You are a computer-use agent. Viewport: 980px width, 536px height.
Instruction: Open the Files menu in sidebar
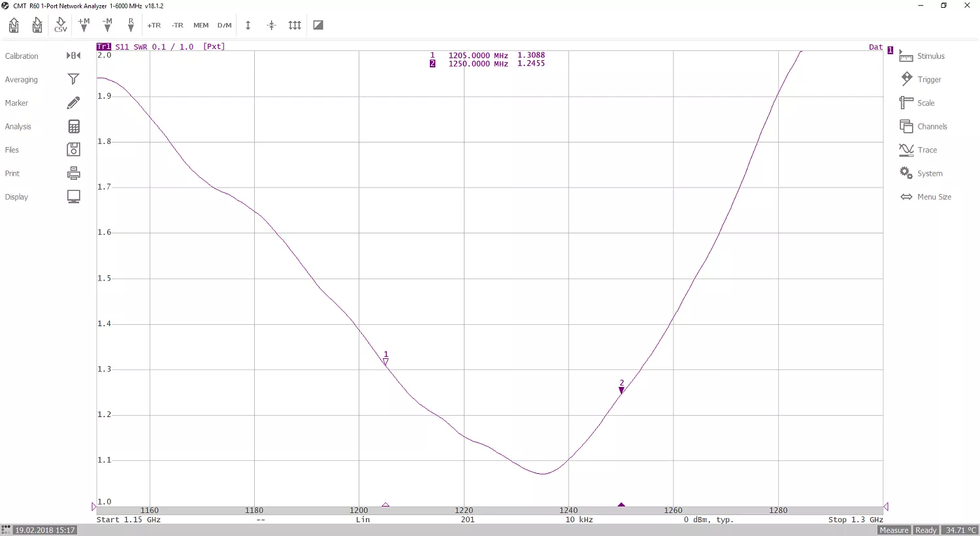pos(12,150)
